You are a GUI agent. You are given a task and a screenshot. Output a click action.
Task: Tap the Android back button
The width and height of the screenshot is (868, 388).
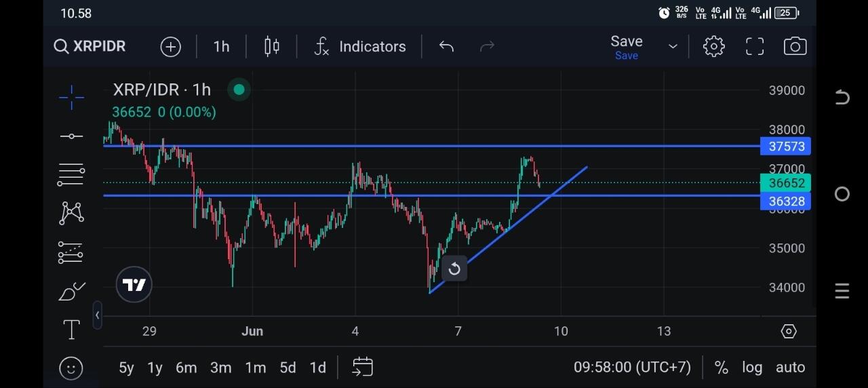(842, 97)
